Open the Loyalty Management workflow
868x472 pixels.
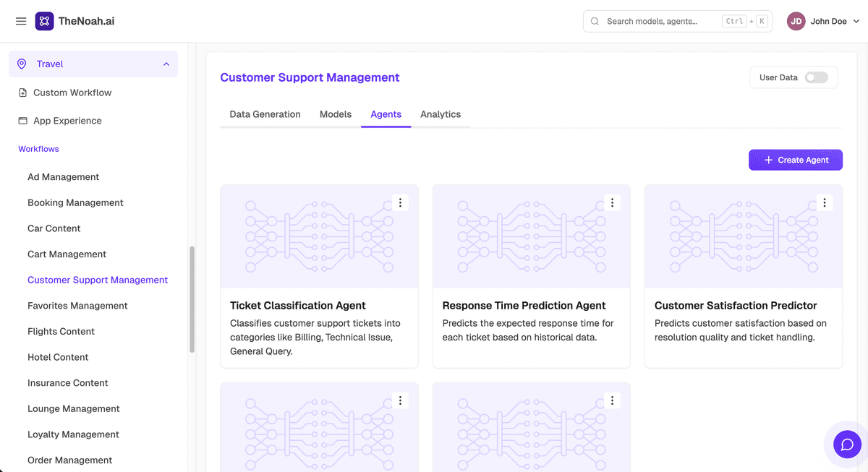click(x=73, y=434)
